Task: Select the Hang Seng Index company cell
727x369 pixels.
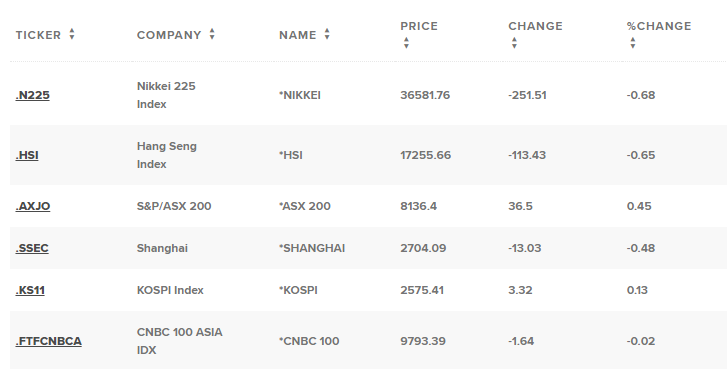Action: pos(167,155)
